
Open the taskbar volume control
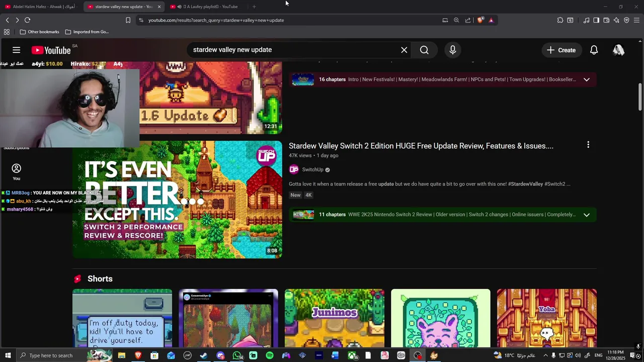click(578, 355)
